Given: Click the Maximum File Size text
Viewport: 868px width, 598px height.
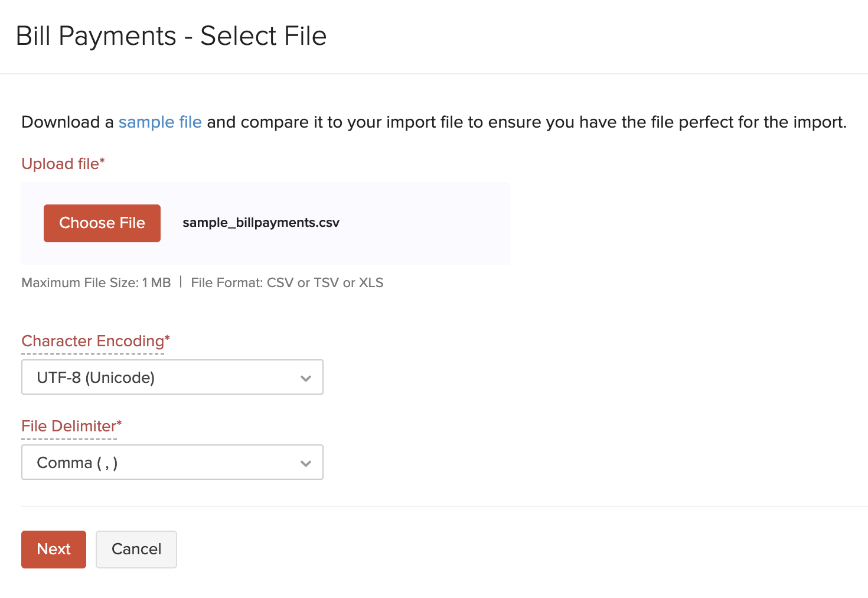Looking at the screenshot, I should (96, 282).
